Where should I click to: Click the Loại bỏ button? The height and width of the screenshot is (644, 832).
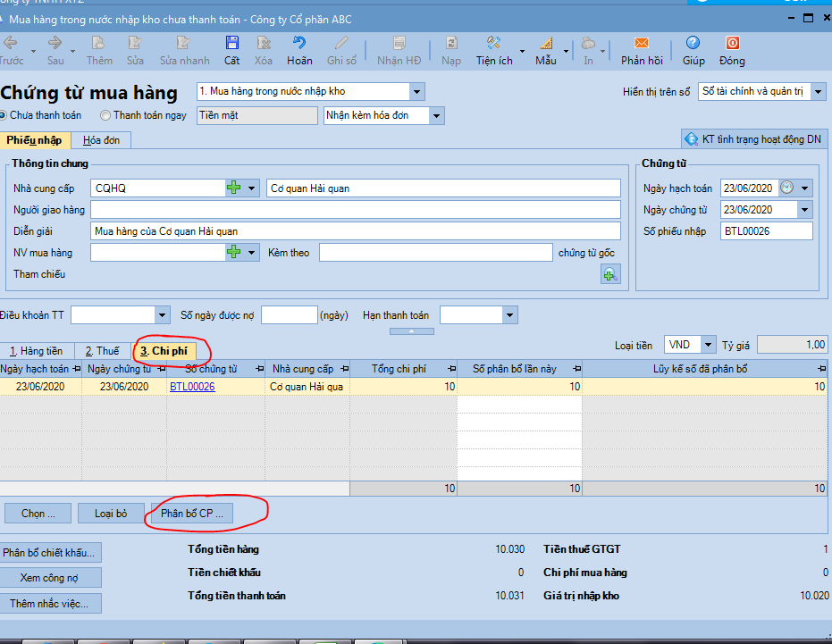coord(111,513)
